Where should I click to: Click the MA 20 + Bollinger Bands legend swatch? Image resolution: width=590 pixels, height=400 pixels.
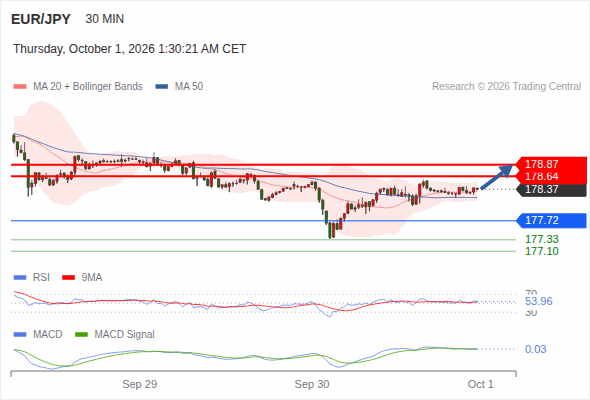point(20,87)
